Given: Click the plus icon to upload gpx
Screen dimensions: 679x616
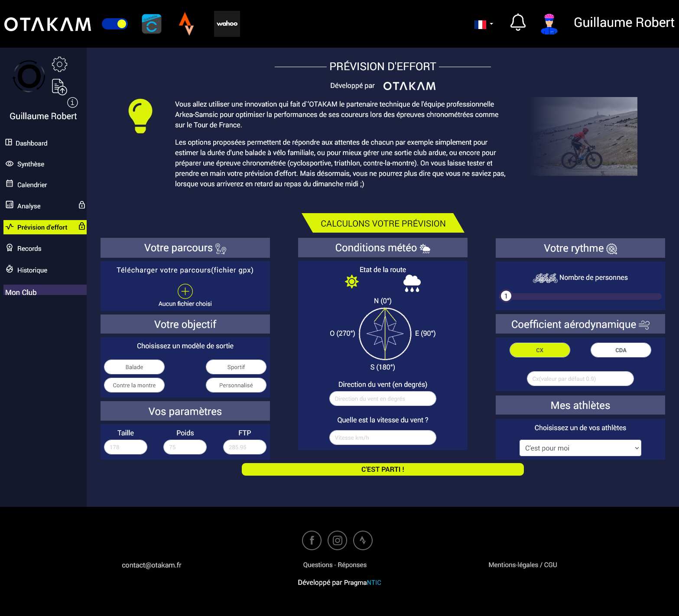Looking at the screenshot, I should (185, 291).
